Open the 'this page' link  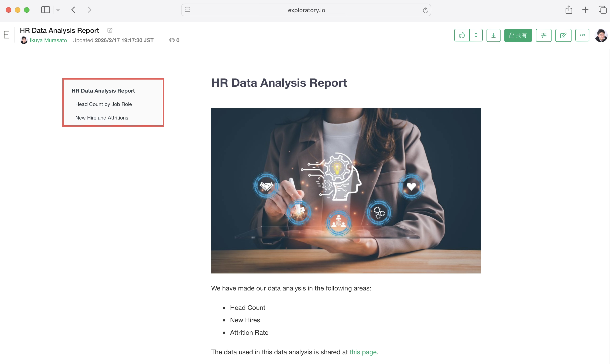coord(363,352)
